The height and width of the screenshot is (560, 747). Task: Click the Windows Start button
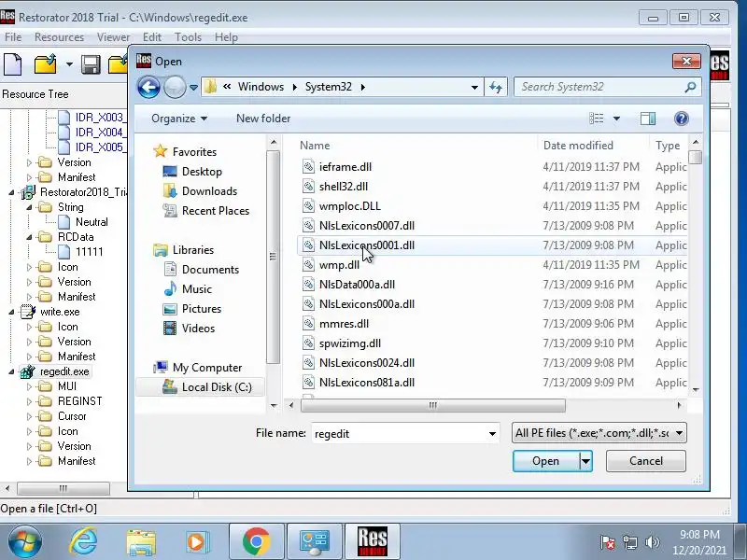(x=24, y=541)
